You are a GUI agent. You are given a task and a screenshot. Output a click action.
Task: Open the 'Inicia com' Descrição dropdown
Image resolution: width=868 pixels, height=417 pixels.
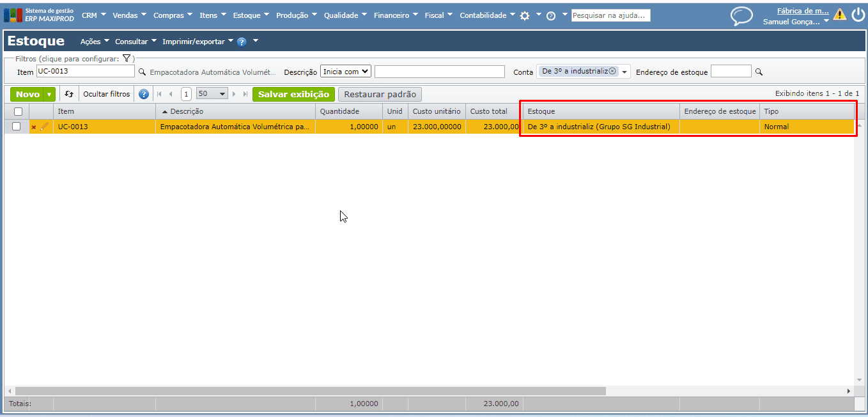point(346,72)
